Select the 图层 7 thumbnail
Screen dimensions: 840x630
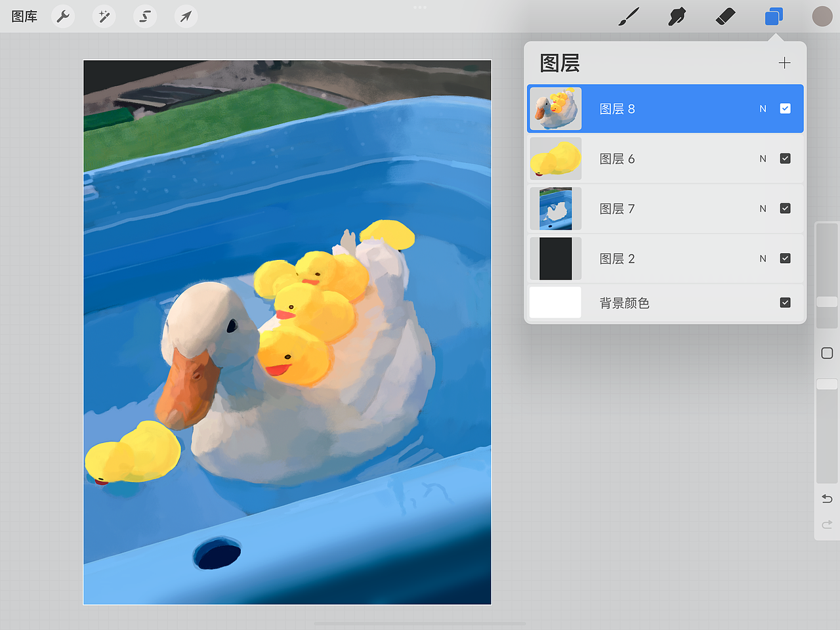tap(555, 209)
